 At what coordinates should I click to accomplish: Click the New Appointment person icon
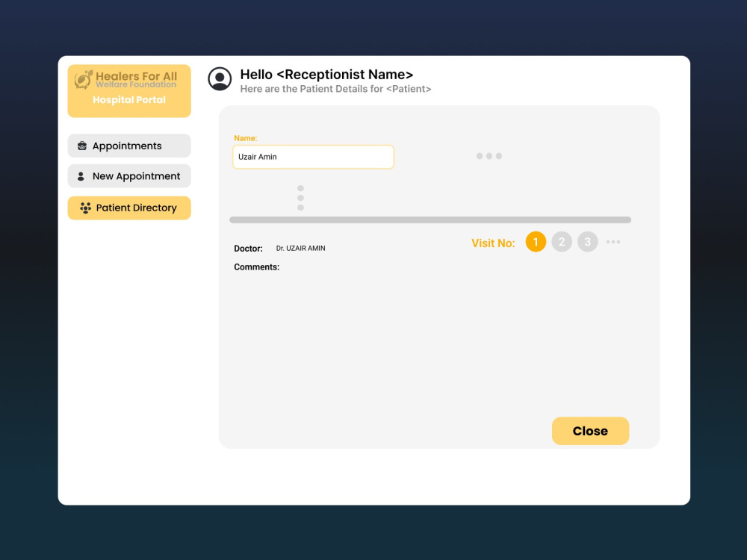pyautogui.click(x=81, y=176)
